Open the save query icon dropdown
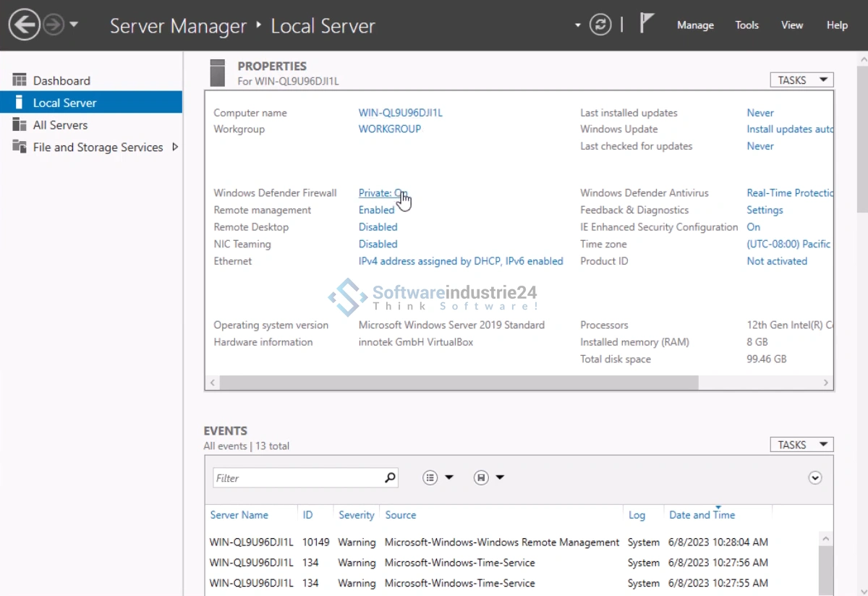 click(x=489, y=477)
